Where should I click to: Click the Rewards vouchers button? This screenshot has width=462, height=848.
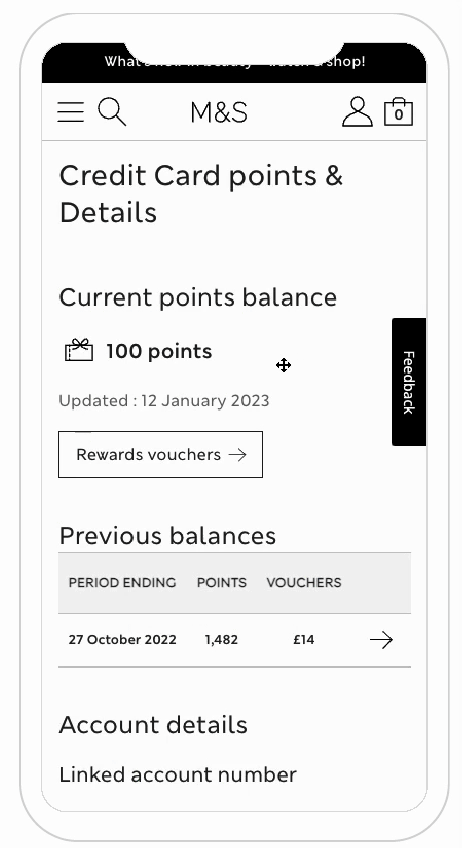(x=161, y=454)
